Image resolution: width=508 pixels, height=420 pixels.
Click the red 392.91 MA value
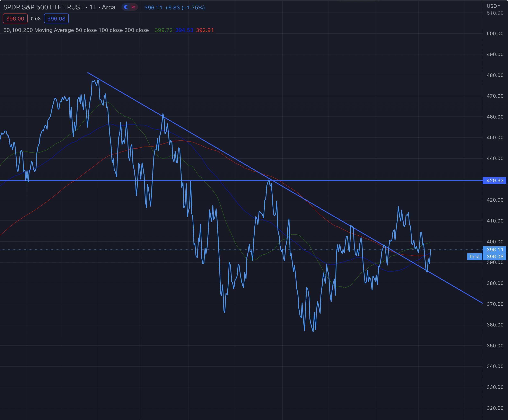pyautogui.click(x=205, y=30)
